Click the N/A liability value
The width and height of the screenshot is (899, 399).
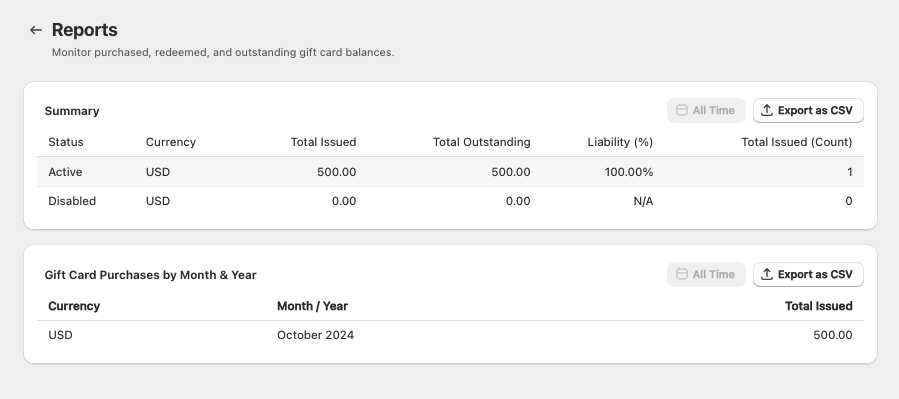pos(643,201)
